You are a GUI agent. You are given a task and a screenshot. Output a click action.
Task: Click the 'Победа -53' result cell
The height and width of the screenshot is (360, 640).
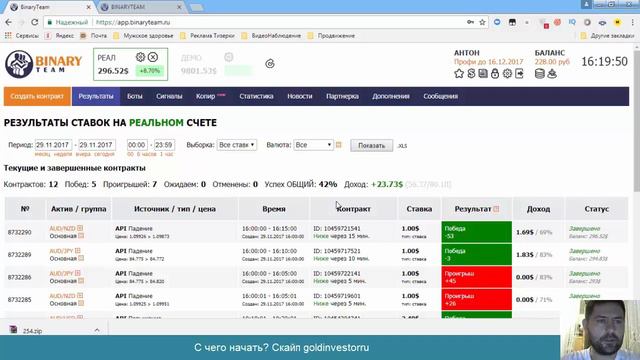[x=476, y=232]
